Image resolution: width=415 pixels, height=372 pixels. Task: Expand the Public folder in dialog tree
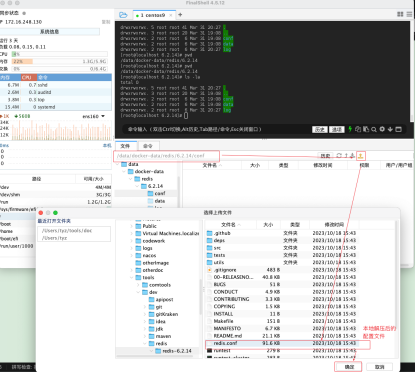tap(132, 226)
